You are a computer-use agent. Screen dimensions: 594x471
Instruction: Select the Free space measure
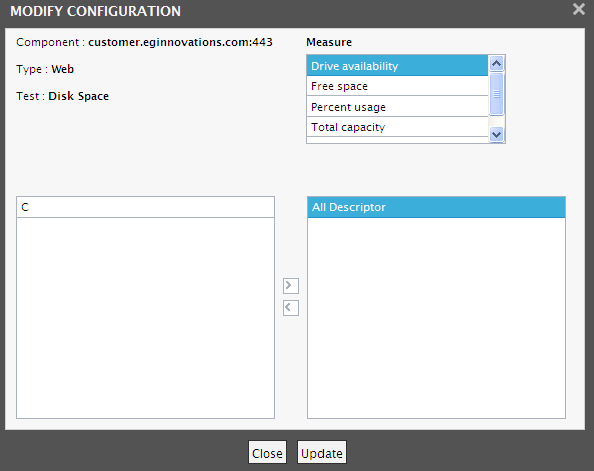pos(397,86)
